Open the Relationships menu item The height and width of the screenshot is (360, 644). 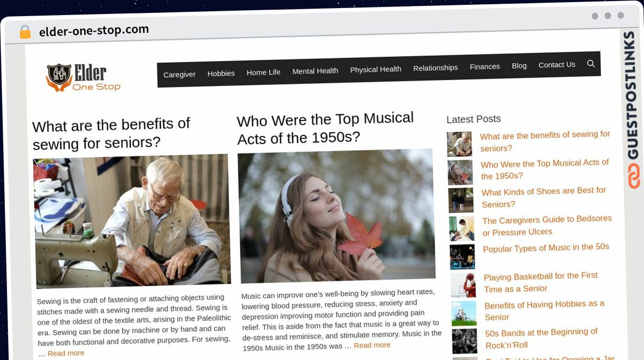435,68
